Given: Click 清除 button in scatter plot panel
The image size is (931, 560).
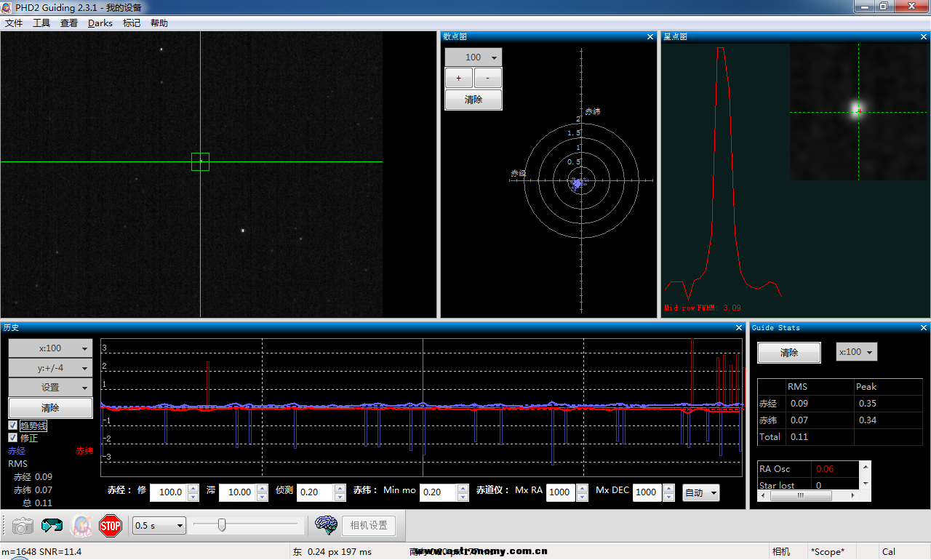Looking at the screenshot, I should 474,100.
